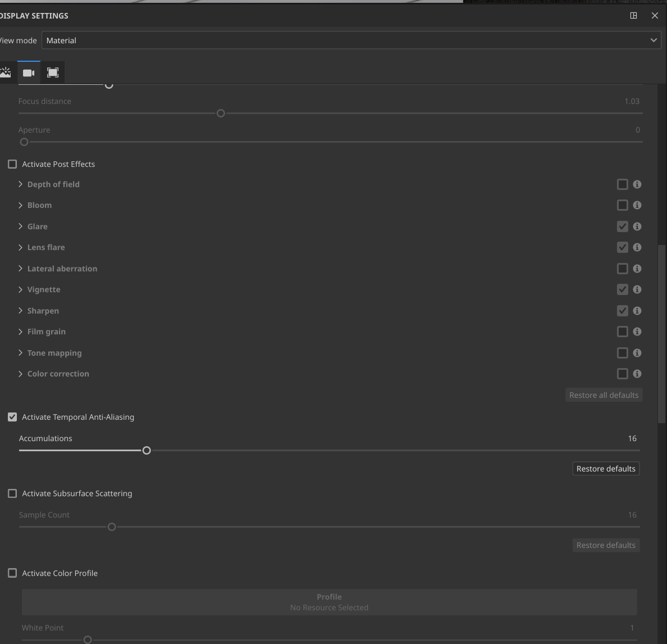Show info for Lens flare
667x644 pixels.
pyautogui.click(x=637, y=247)
